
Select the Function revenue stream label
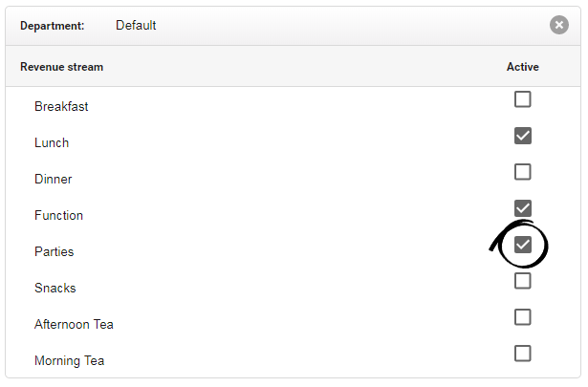pos(58,215)
